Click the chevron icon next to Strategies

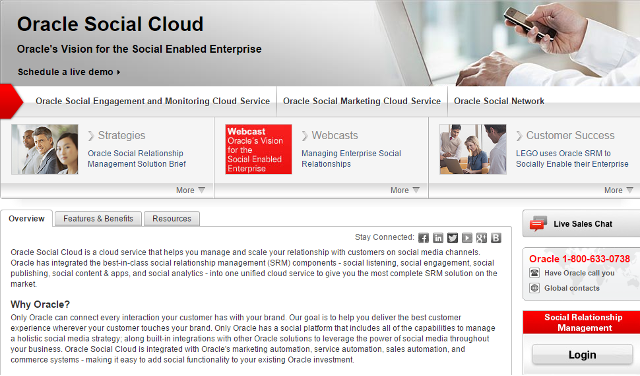pyautogui.click(x=91, y=136)
